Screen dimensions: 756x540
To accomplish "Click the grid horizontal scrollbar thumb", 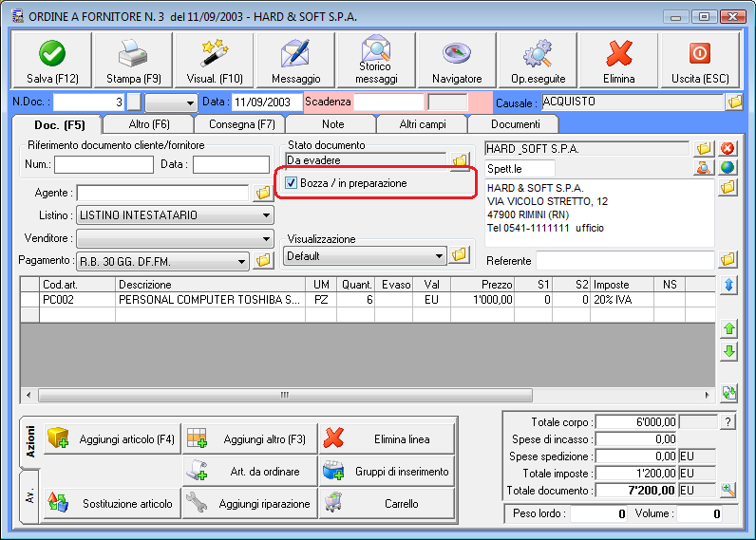I will 285,395.
